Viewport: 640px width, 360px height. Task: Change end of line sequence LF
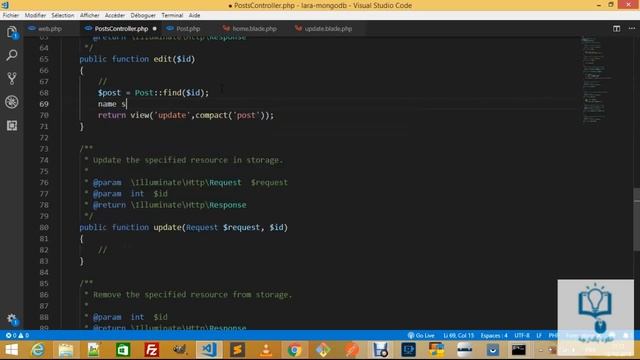pos(539,336)
